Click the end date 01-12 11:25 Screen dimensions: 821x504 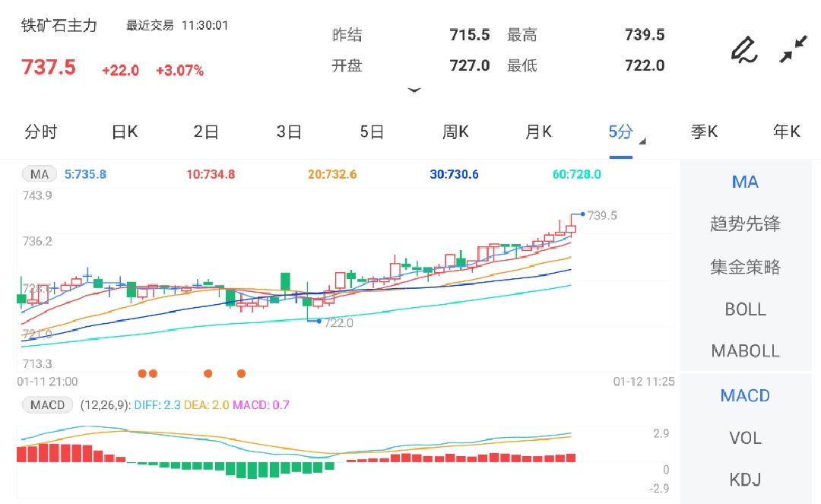pos(644,382)
